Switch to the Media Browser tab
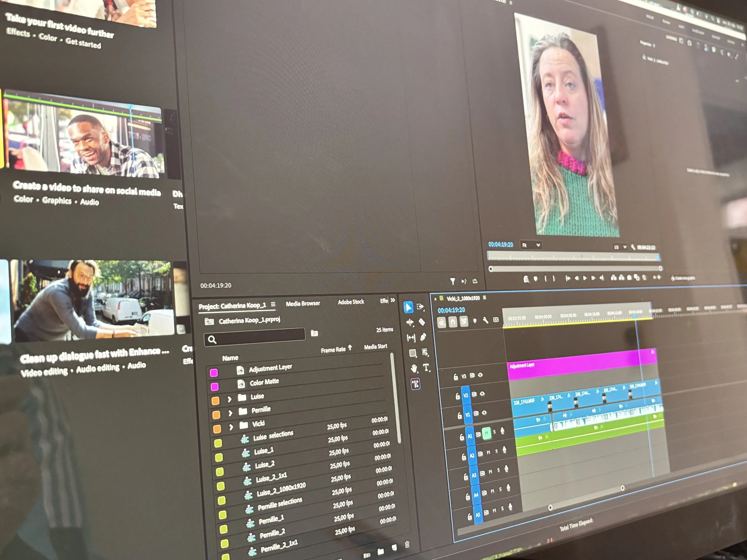This screenshot has height=560, width=747. coord(303,303)
